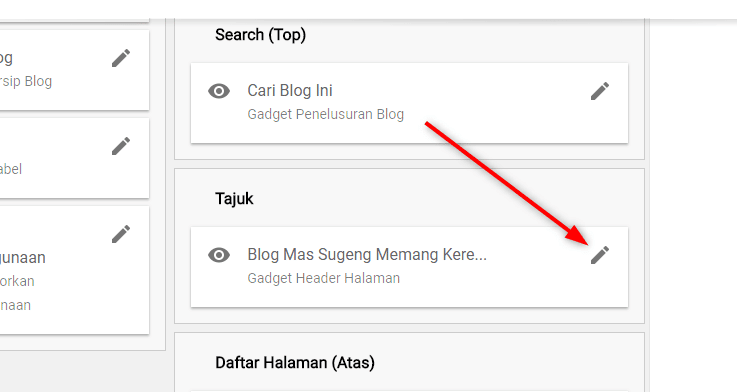Screen dimensions: 737x392
Task: Click the 'abel' text in left card
Action: (11, 169)
